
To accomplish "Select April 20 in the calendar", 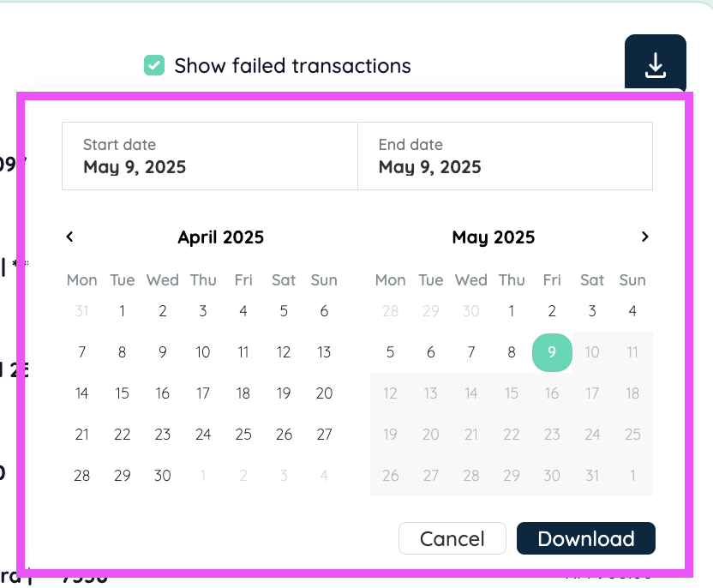I will [324, 393].
